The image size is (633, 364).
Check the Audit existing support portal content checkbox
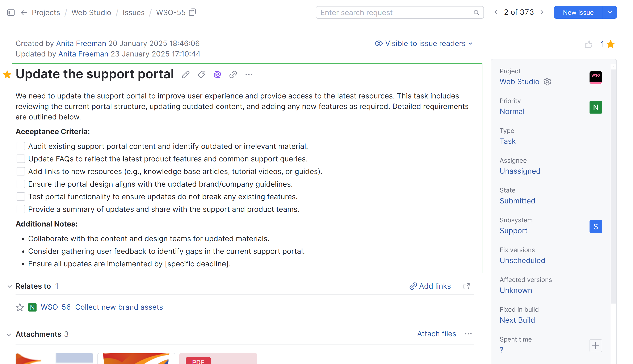pos(21,146)
